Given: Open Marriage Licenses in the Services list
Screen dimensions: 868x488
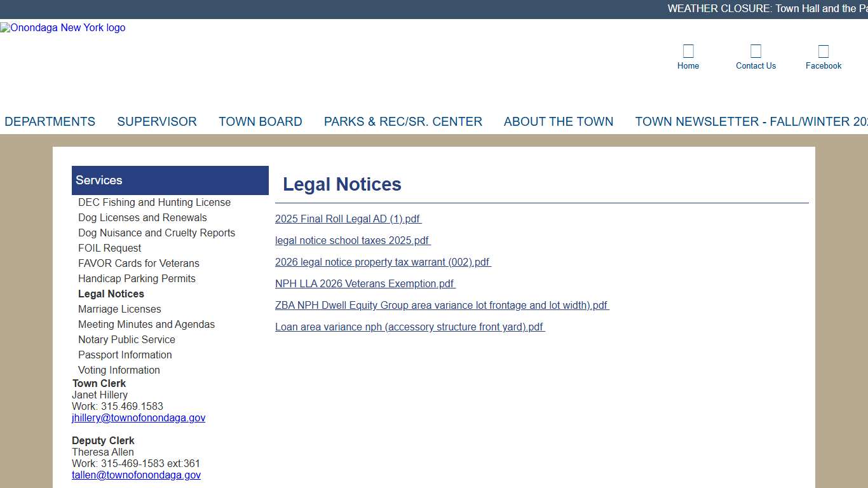Looking at the screenshot, I should (x=119, y=309).
